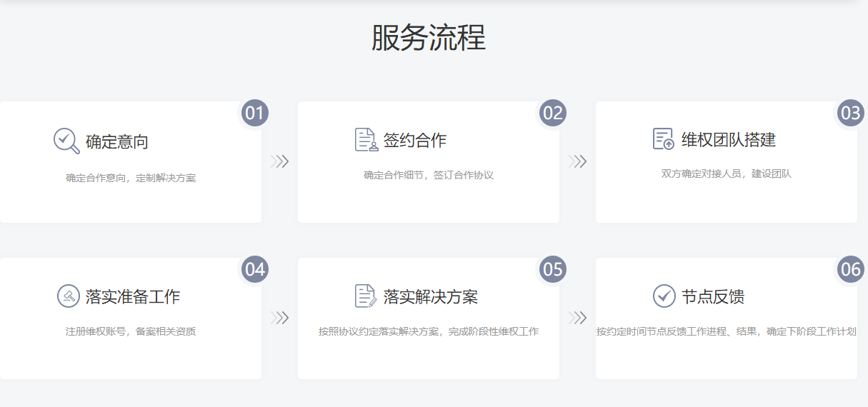Click the gavel icon beside 落实准备工作
The image size is (868, 407).
68,296
